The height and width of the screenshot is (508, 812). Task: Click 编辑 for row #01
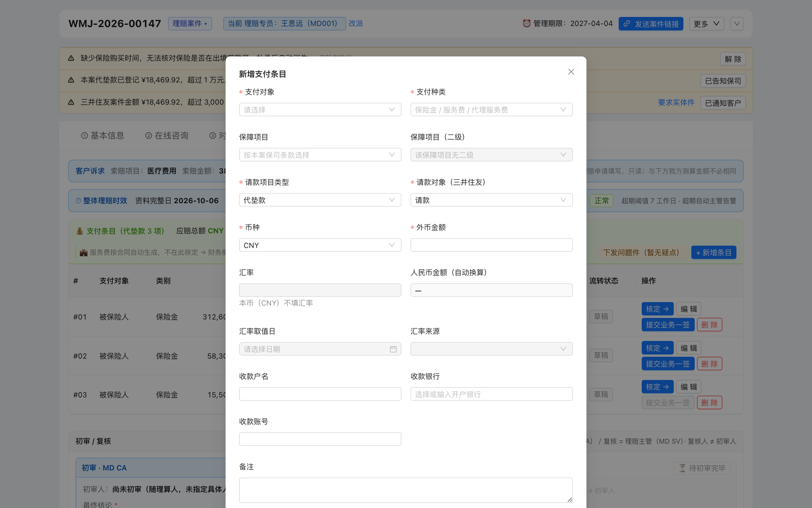(x=689, y=309)
